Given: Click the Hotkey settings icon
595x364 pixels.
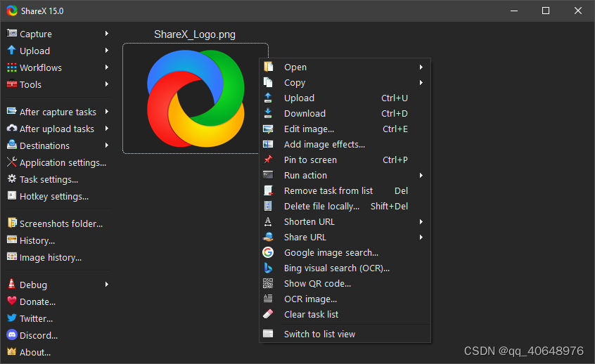Looking at the screenshot, I should 12,195.
